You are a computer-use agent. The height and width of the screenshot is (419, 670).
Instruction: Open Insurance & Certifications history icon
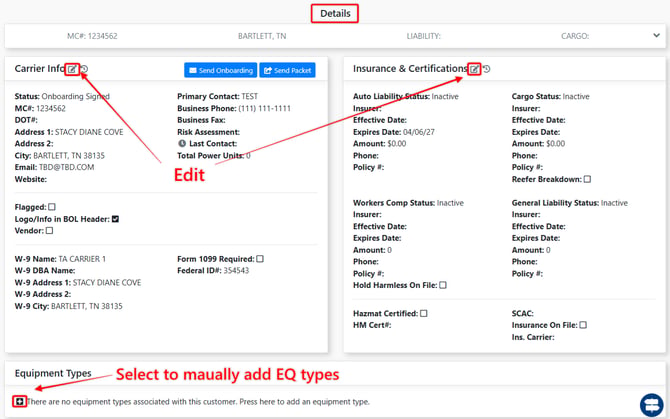coord(486,69)
